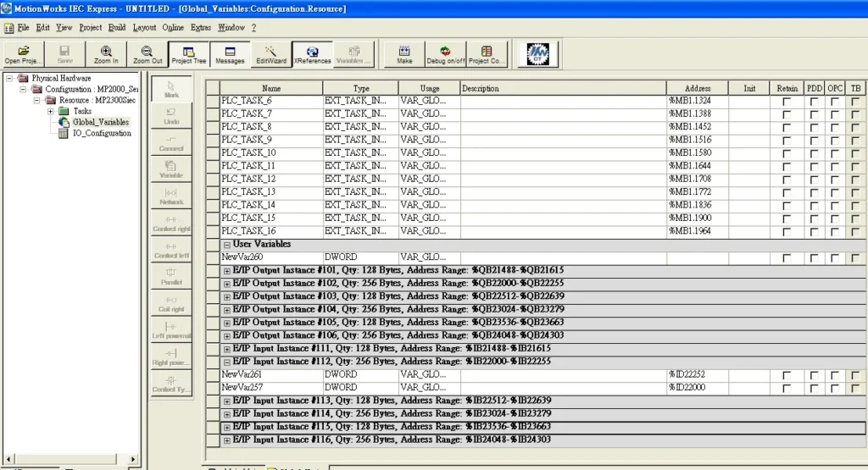Expand E/IP Output Instance #106 group
This screenshot has height=470, width=868.
[227, 336]
